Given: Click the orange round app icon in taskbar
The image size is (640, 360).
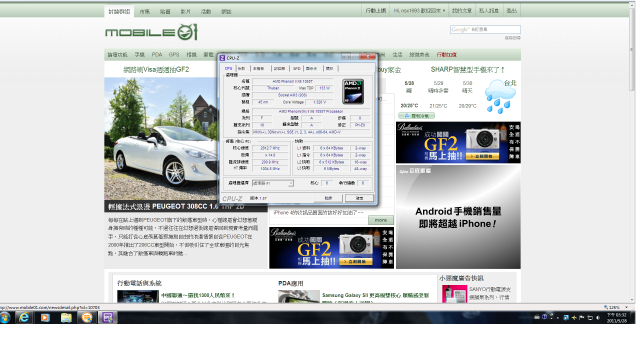Looking at the screenshot, I should pos(87,317).
